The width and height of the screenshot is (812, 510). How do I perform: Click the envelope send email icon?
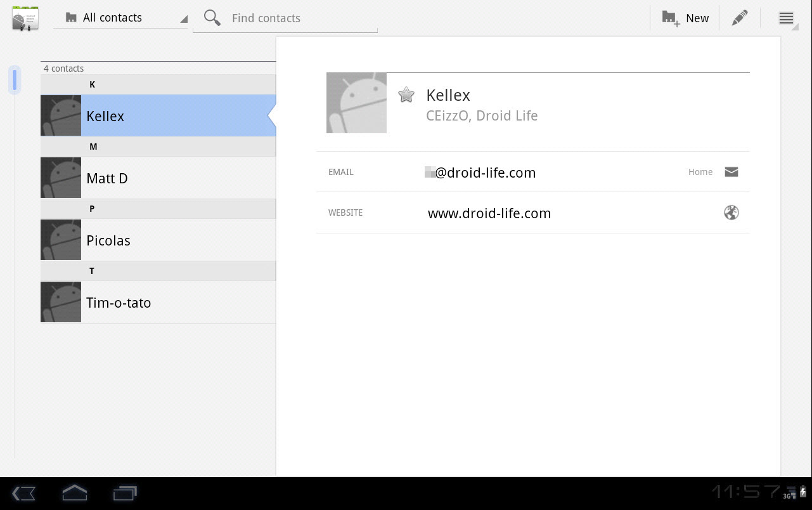[x=731, y=172]
